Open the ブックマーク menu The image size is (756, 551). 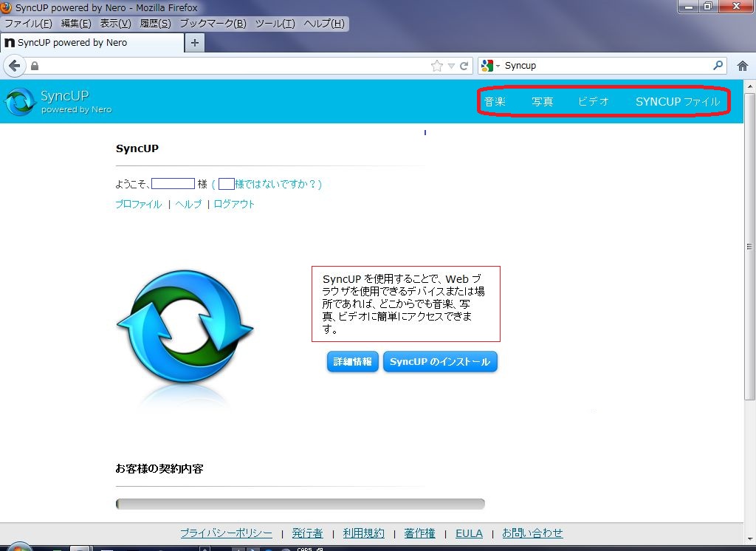pyautogui.click(x=215, y=23)
